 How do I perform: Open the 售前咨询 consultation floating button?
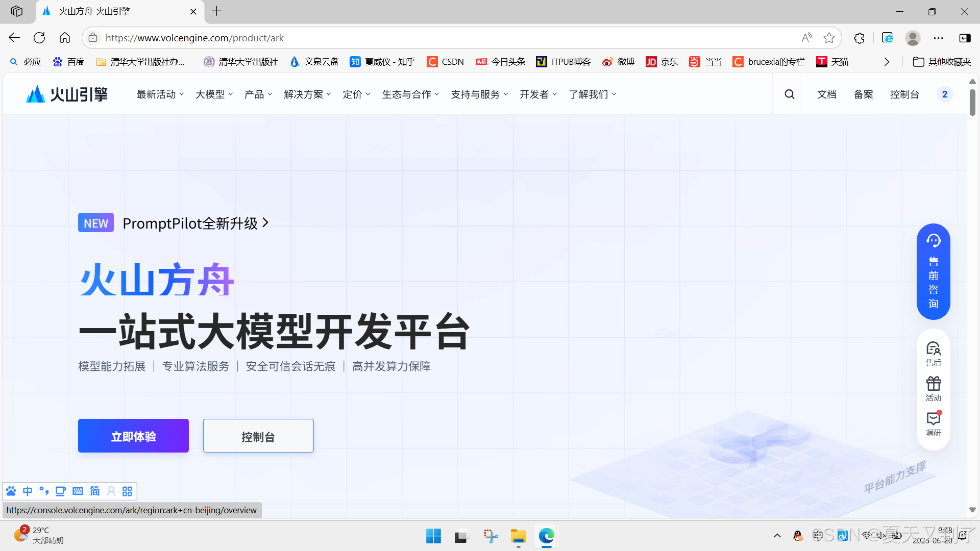[933, 272]
